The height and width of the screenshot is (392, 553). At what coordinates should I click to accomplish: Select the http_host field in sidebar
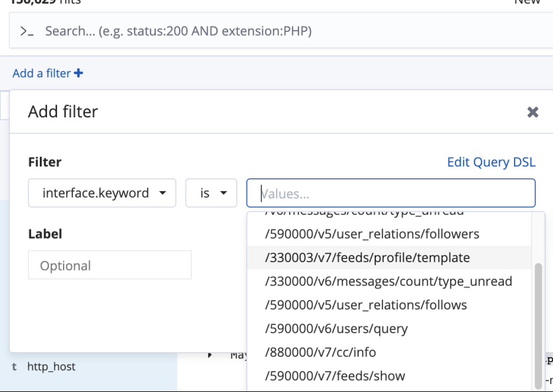(51, 366)
